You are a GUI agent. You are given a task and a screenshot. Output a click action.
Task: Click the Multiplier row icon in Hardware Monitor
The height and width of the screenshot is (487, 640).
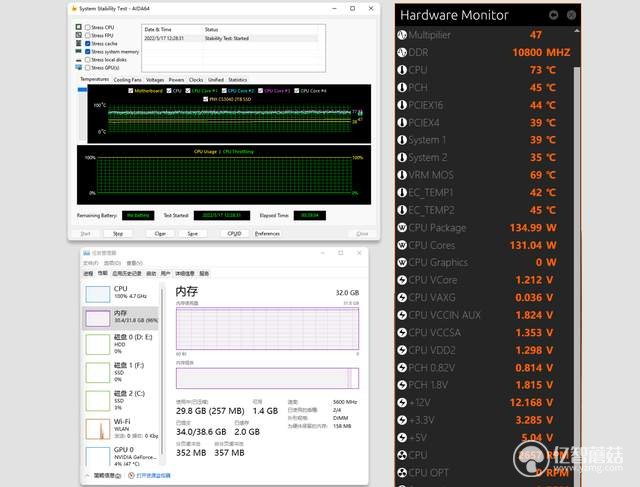(402, 35)
